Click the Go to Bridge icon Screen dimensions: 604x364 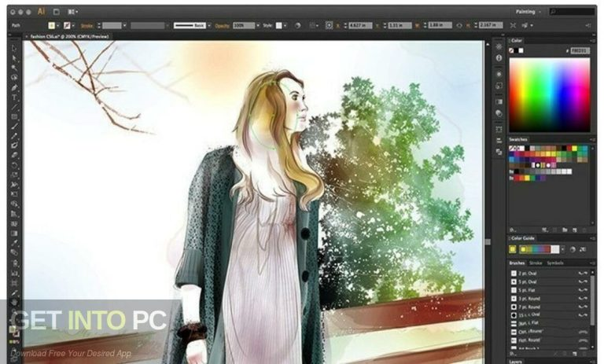click(57, 12)
